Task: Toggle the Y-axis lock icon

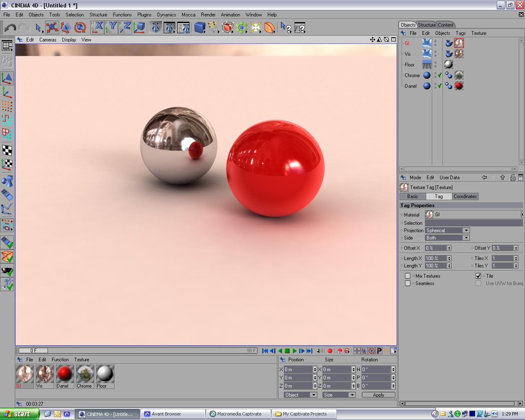Action: coord(112,27)
